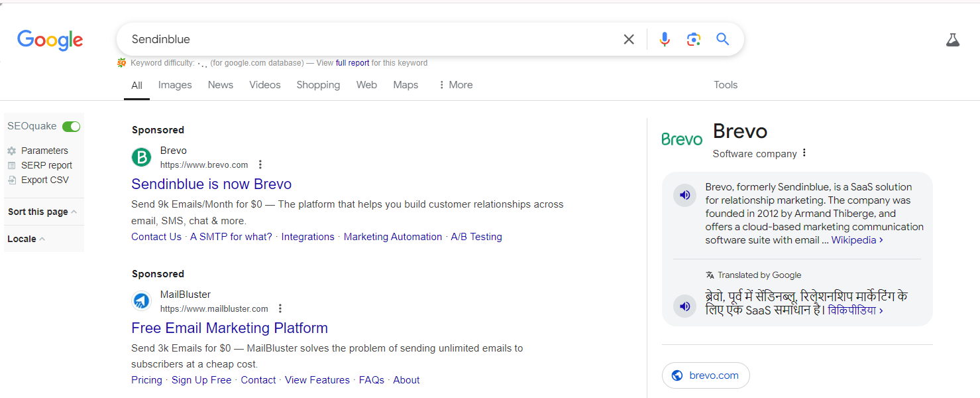Toggle the SEOquake switch off
Image resolution: width=980 pixels, height=398 pixels.
pos(71,126)
